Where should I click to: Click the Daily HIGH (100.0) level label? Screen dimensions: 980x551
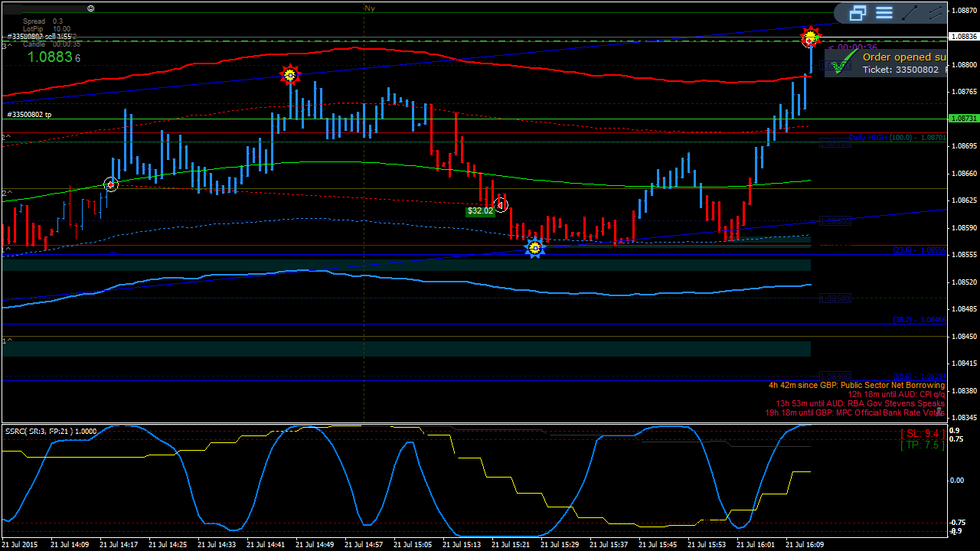(897, 138)
